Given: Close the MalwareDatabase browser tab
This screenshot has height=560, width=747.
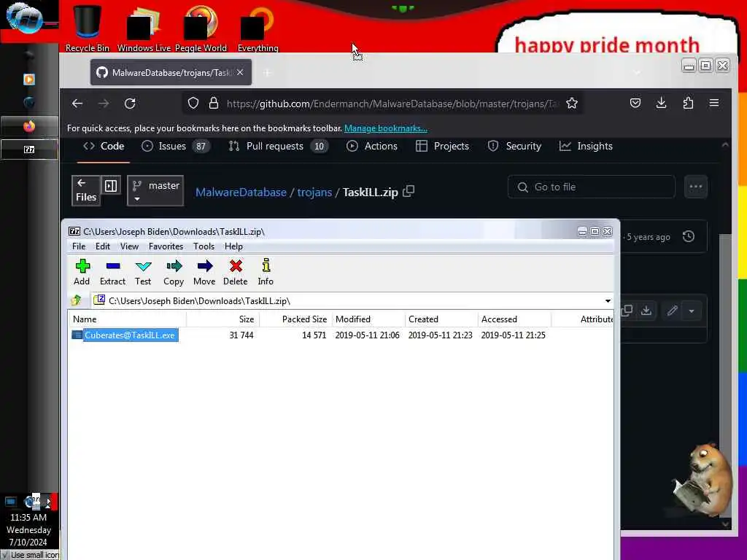Looking at the screenshot, I should click(x=240, y=72).
